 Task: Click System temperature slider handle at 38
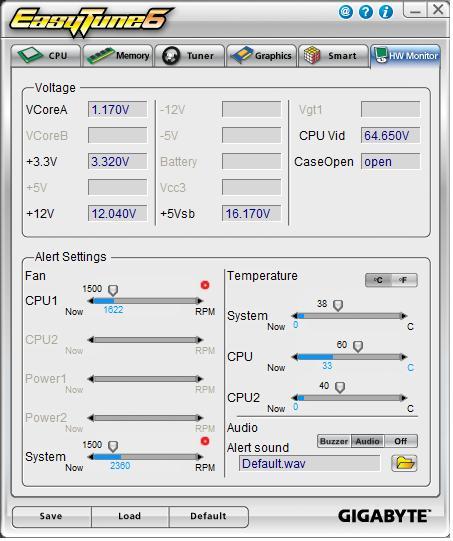pos(338,305)
